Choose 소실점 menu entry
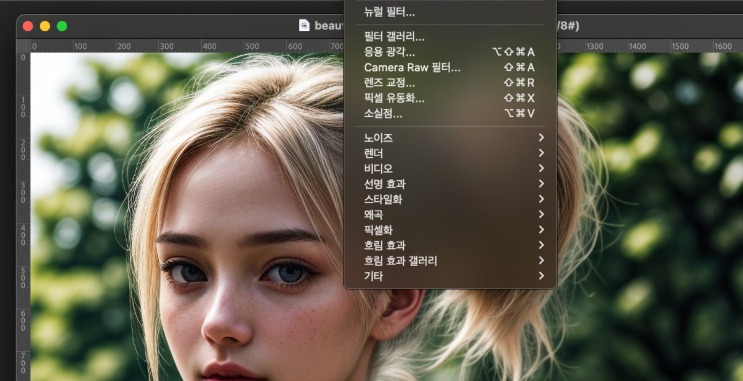 (x=450, y=114)
